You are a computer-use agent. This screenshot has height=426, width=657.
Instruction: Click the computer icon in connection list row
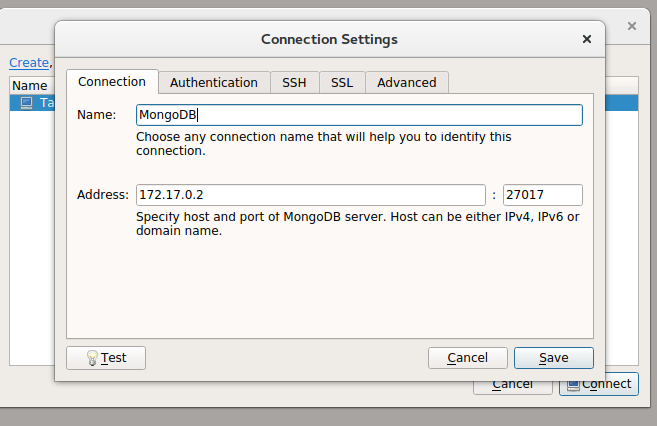pyautogui.click(x=26, y=103)
